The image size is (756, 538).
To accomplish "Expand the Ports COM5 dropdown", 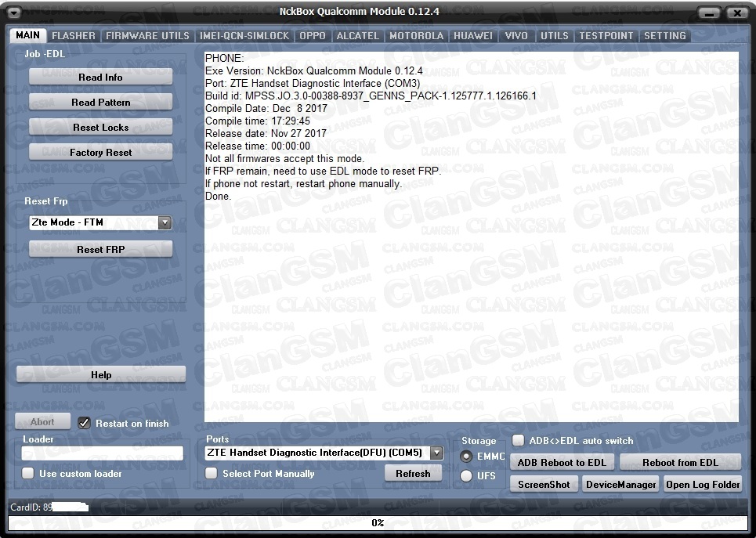I will 436,453.
